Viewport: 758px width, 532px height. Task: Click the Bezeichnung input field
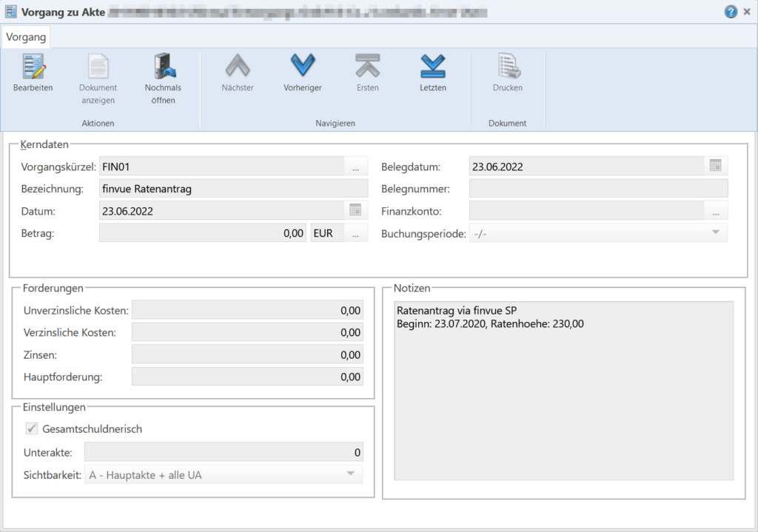coord(233,189)
